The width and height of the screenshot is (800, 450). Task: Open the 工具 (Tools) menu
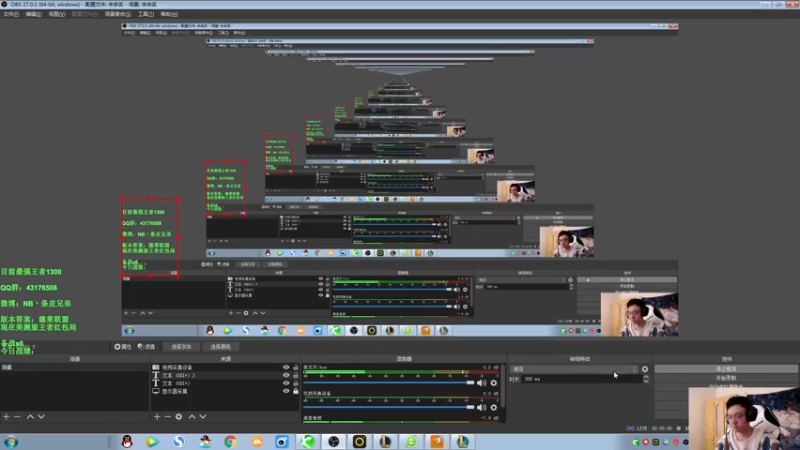pos(145,14)
